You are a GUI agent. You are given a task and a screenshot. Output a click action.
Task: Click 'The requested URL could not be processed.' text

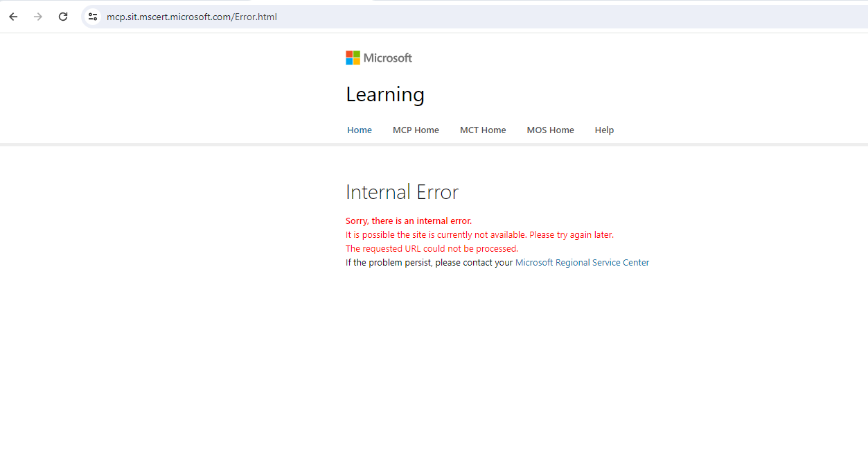click(x=432, y=249)
